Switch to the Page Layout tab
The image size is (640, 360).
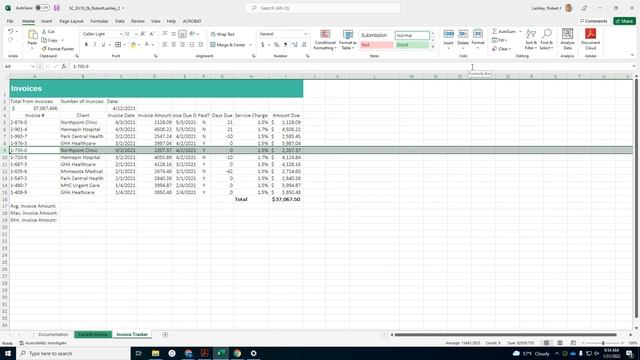click(x=71, y=21)
